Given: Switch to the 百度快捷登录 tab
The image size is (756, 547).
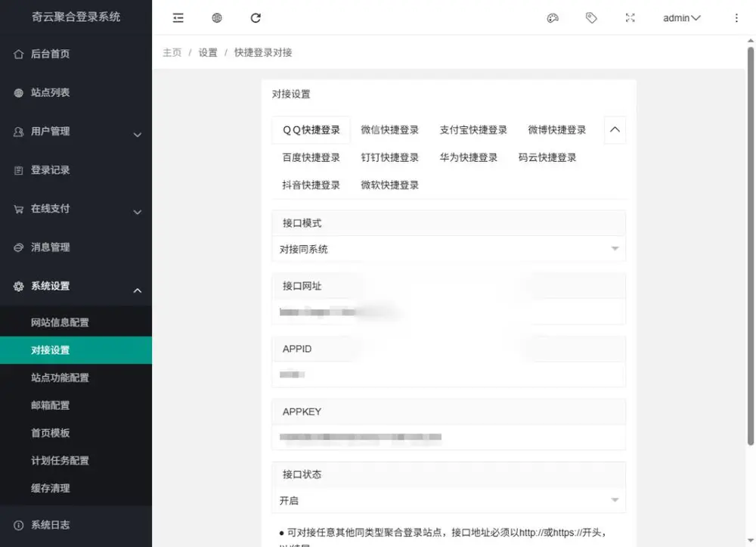Looking at the screenshot, I should [311, 157].
